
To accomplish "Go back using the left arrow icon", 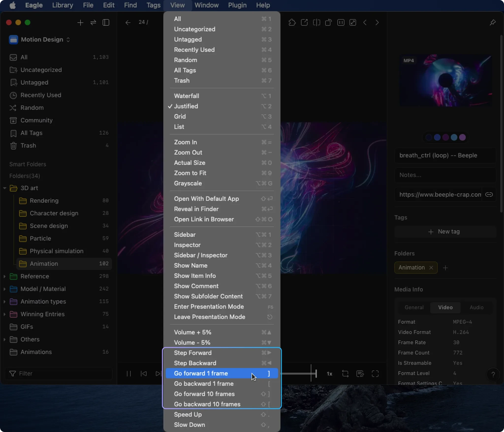I will click(128, 23).
